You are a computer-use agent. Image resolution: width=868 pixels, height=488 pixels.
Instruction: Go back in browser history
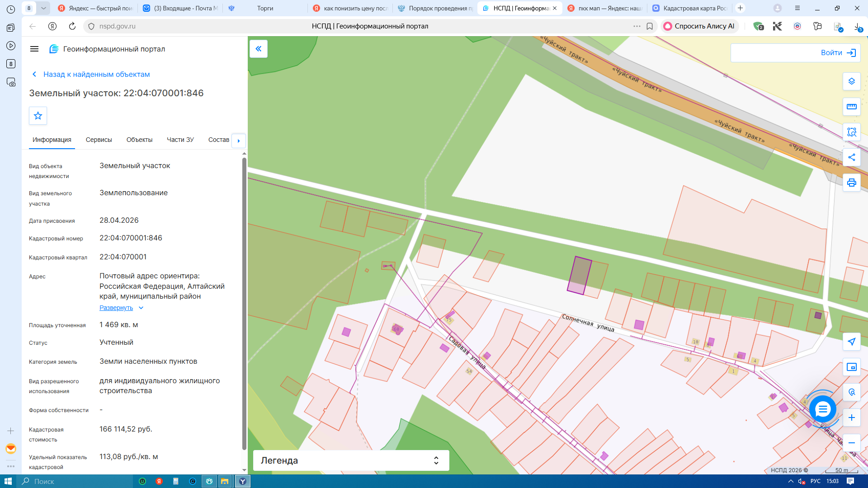pos(33,26)
